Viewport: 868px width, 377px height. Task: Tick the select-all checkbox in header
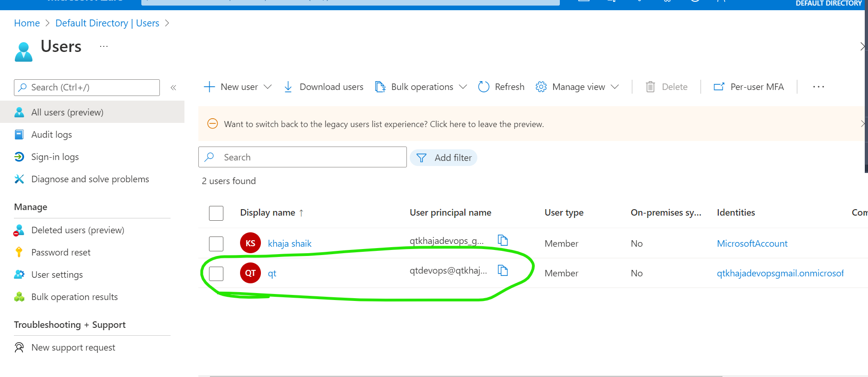pyautogui.click(x=216, y=213)
